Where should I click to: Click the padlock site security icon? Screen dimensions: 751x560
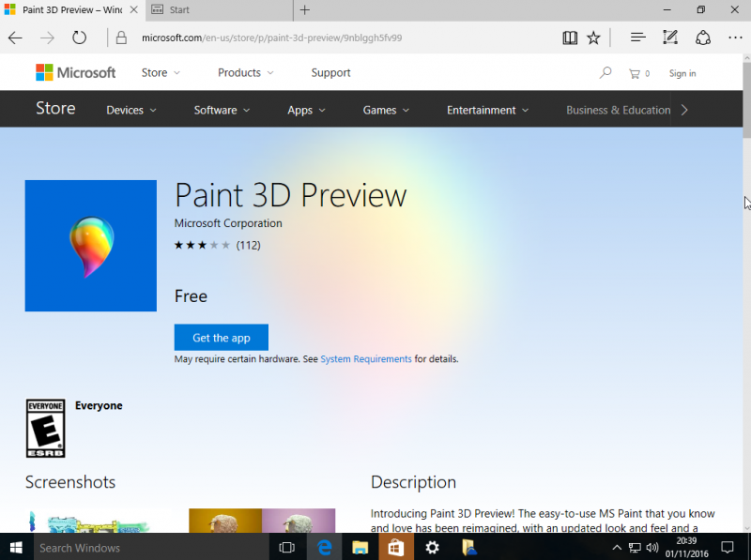coord(121,38)
